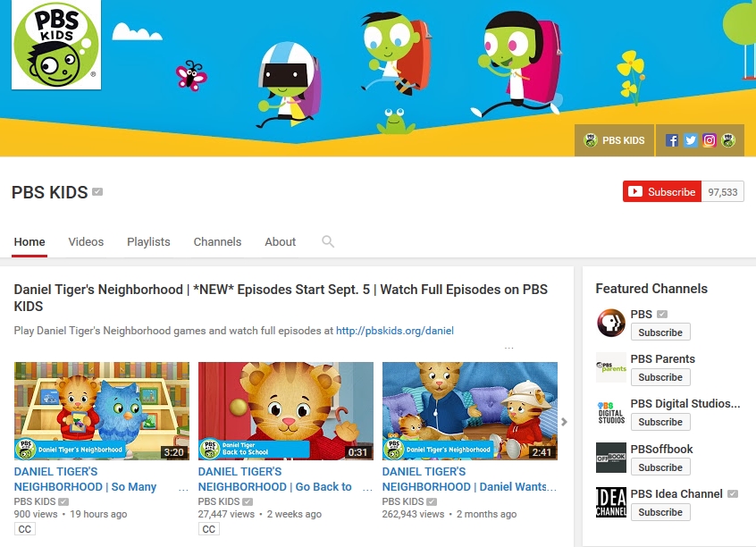This screenshot has width=756, height=547.
Task: Click the 97,533 subscriber count
Action: pyautogui.click(x=723, y=192)
